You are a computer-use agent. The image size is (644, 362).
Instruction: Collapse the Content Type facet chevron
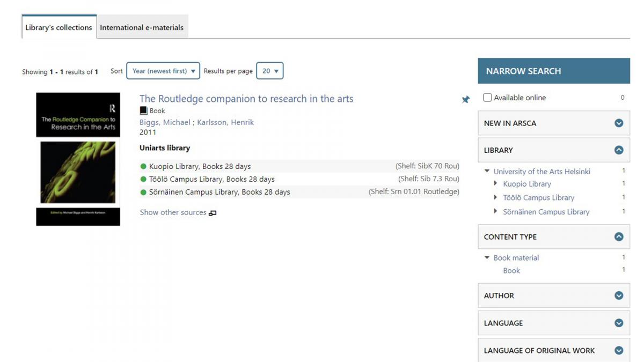click(x=619, y=237)
